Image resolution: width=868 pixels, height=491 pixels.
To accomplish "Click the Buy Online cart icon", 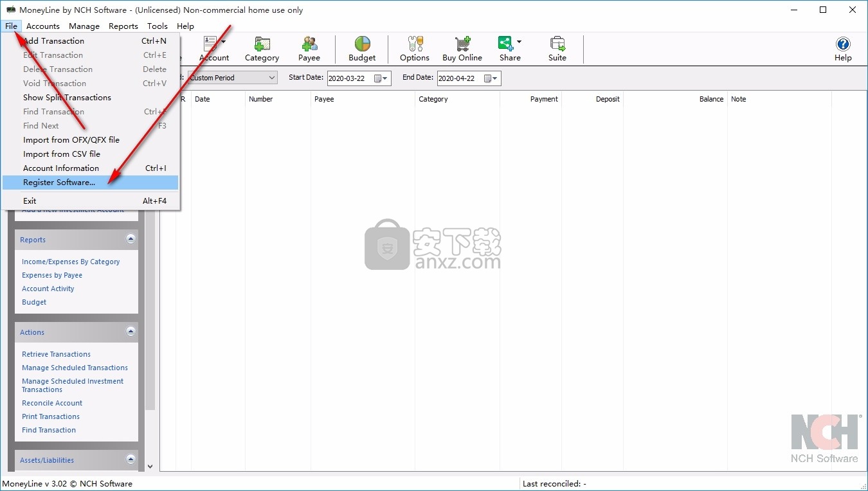I will (462, 49).
